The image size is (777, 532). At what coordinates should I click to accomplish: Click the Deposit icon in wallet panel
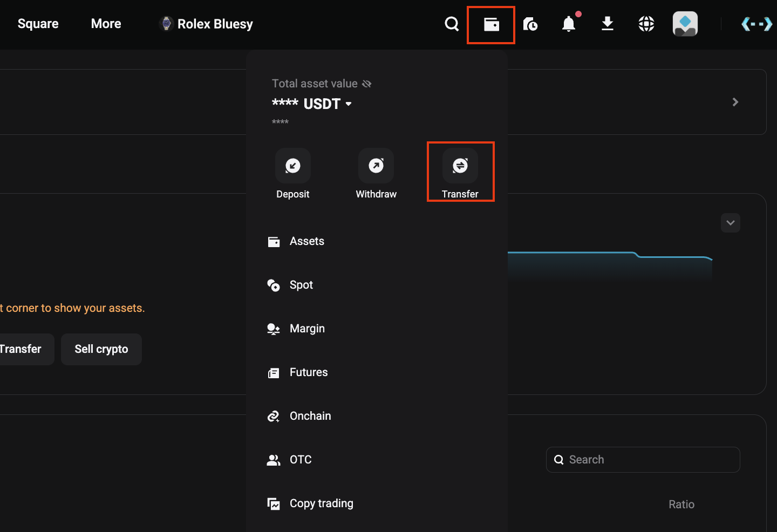(x=293, y=166)
